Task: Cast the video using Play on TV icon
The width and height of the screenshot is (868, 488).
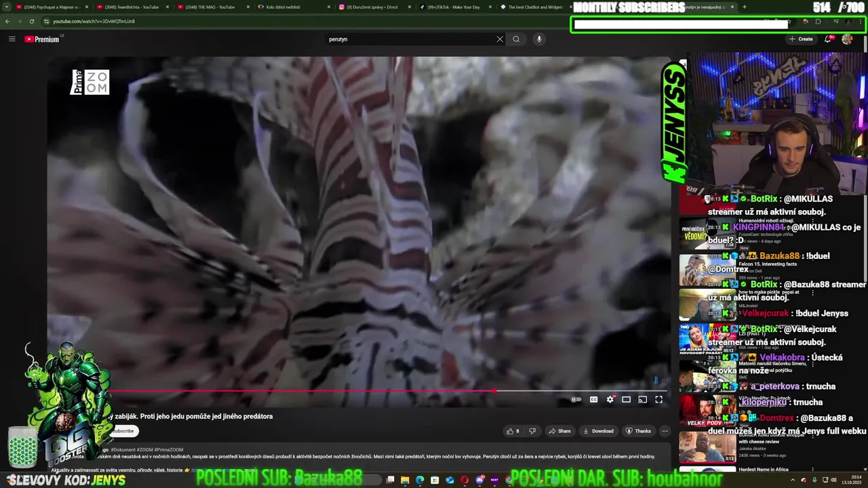Action: point(642,400)
